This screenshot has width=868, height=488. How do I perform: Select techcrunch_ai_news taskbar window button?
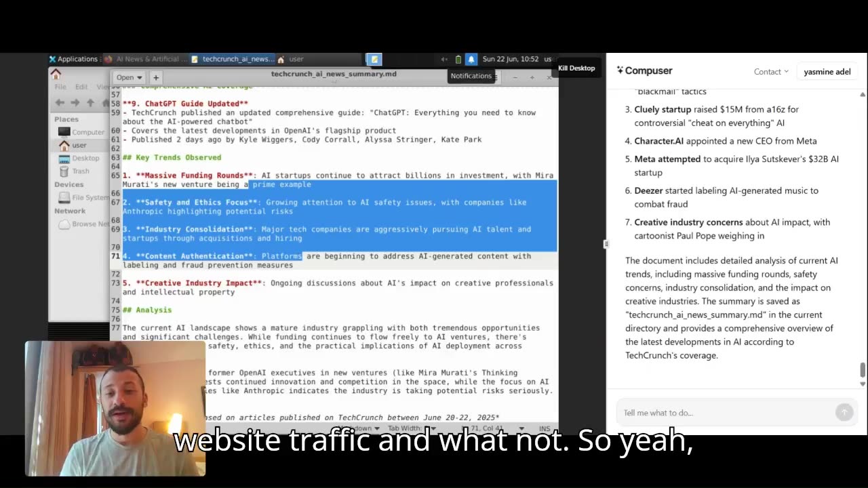coord(233,59)
